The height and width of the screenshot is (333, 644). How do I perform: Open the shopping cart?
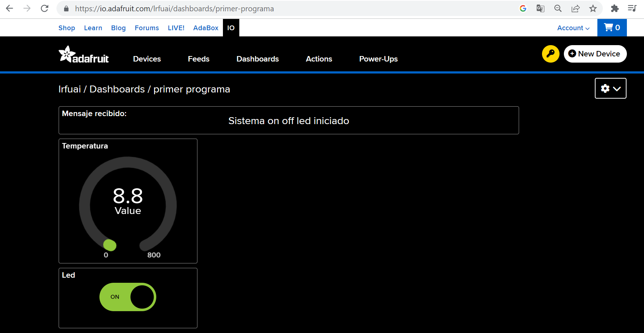tap(612, 28)
